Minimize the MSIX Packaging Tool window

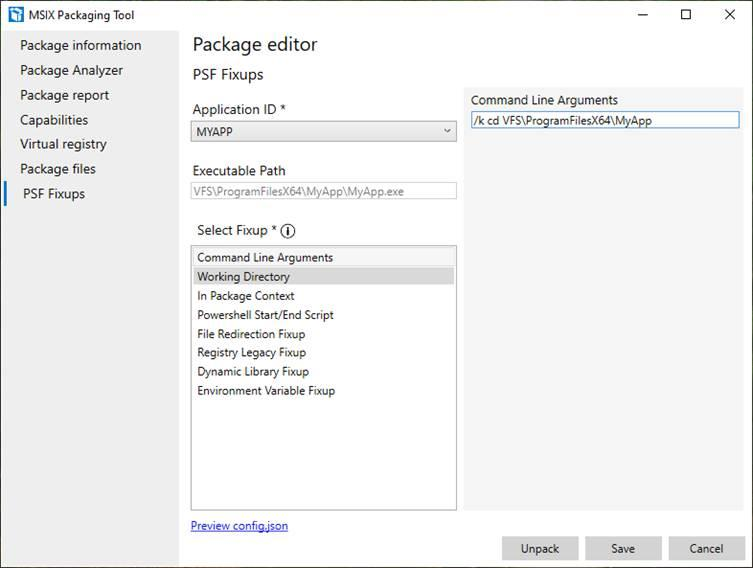[643, 15]
